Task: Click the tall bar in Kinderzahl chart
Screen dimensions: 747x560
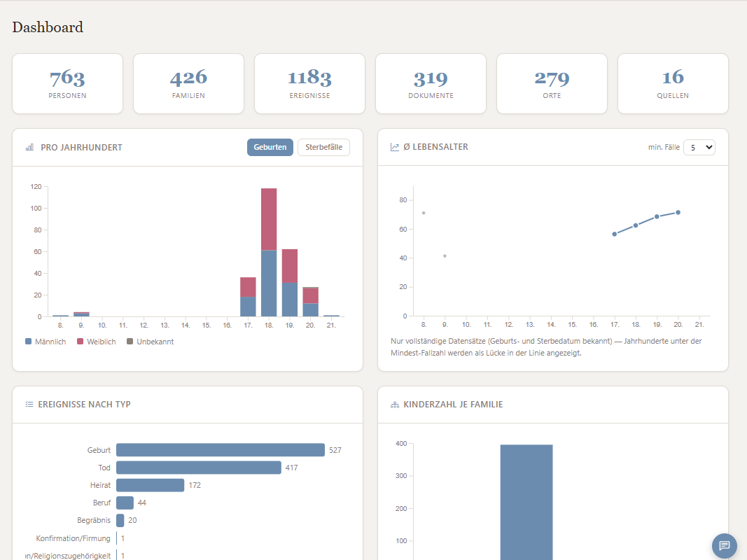Action: click(x=526, y=503)
